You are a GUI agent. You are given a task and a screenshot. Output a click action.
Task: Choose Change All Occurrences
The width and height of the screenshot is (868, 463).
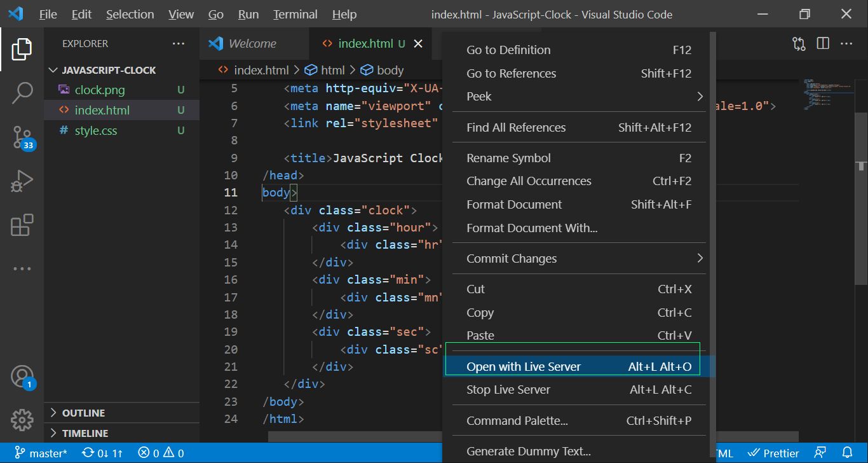(x=579, y=181)
